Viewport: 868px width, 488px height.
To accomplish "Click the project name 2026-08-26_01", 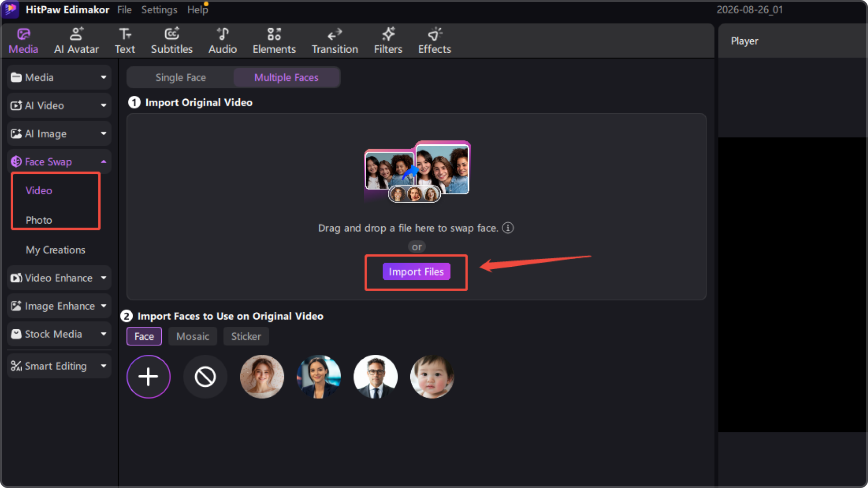I will (x=750, y=10).
